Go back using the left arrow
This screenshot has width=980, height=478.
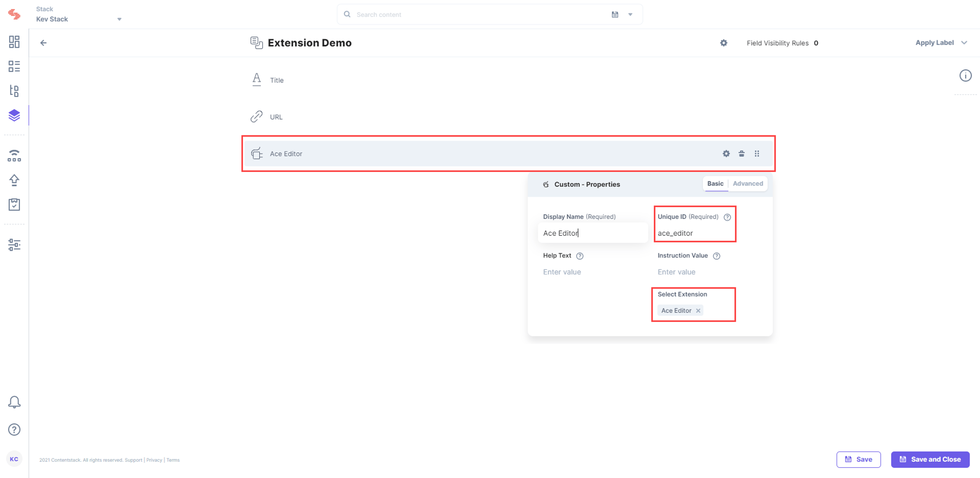click(x=43, y=43)
